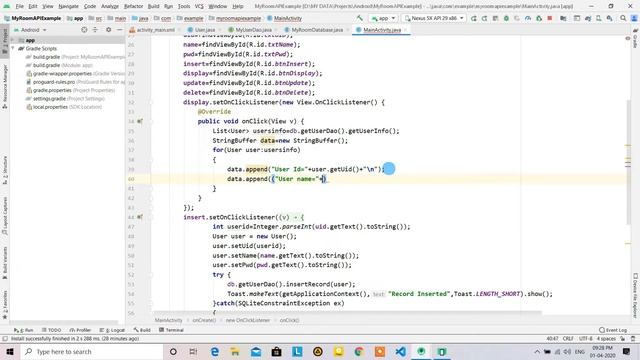This screenshot has height=360, width=640.
Task: Open the Terminal tool window
Action: point(171,330)
